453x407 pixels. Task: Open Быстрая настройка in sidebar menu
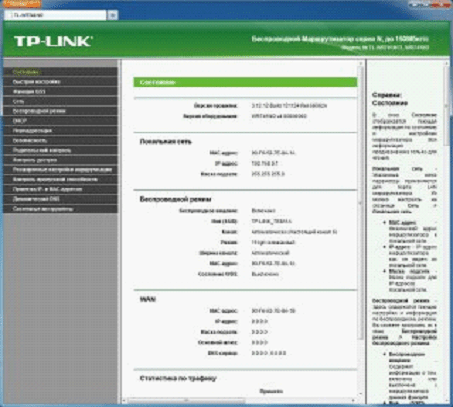pos(60,82)
